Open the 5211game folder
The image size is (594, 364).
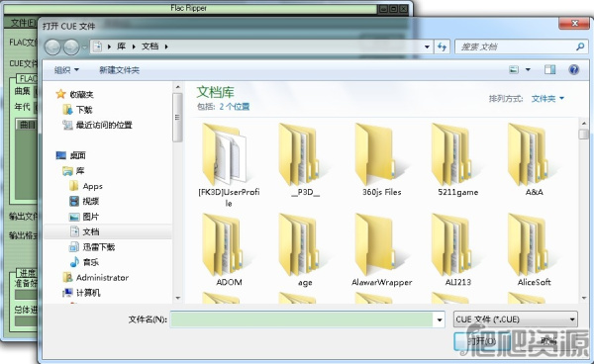[x=457, y=159]
